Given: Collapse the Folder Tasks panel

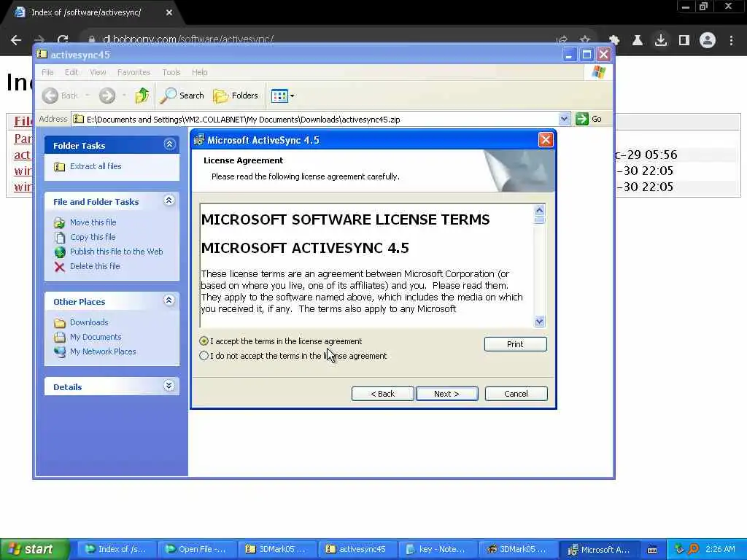Looking at the screenshot, I should (x=169, y=144).
